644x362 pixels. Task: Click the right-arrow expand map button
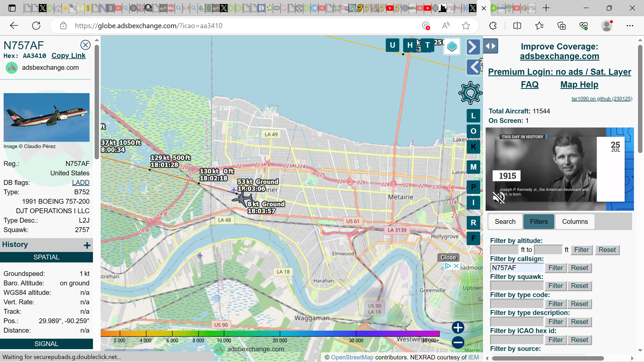473,47
